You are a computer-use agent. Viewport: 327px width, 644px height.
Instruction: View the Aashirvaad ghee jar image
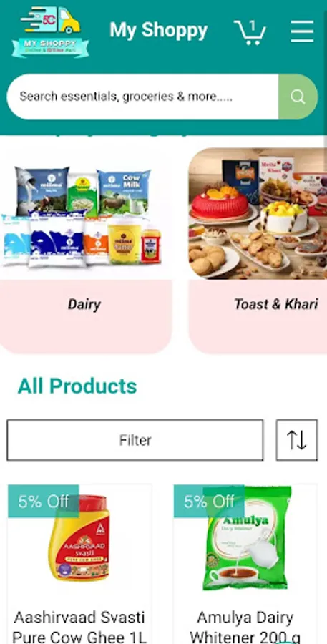click(79, 538)
